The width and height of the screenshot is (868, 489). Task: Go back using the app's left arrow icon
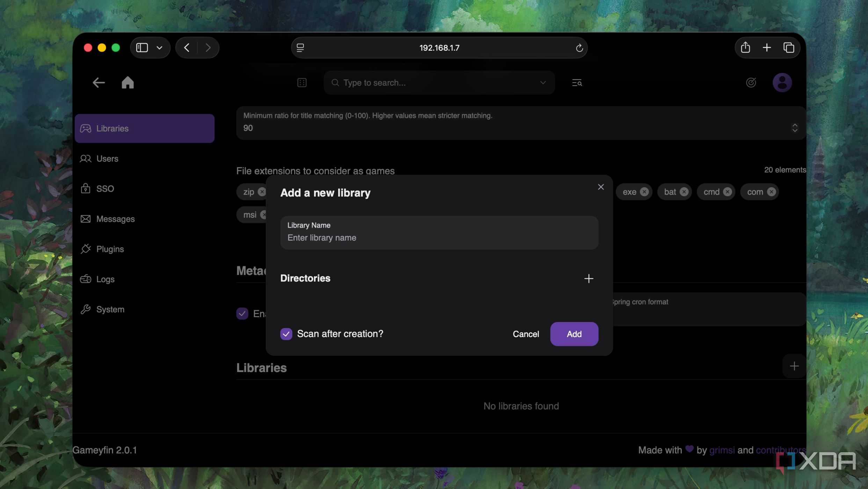(x=99, y=83)
